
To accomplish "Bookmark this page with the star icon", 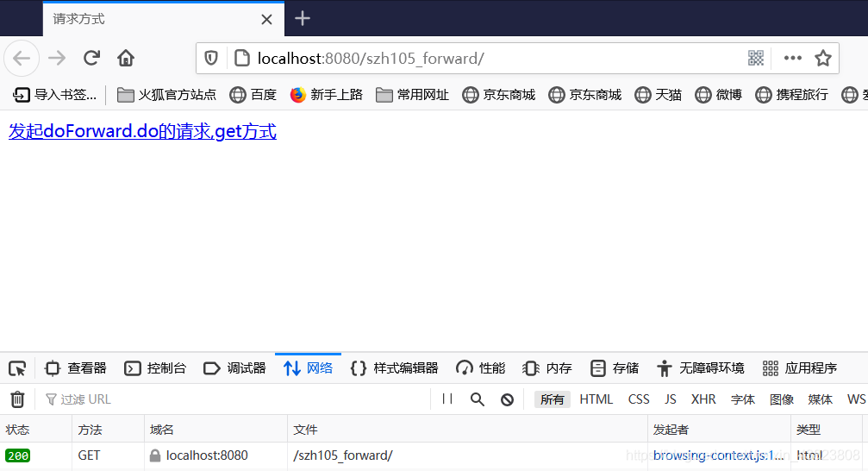I will (823, 58).
